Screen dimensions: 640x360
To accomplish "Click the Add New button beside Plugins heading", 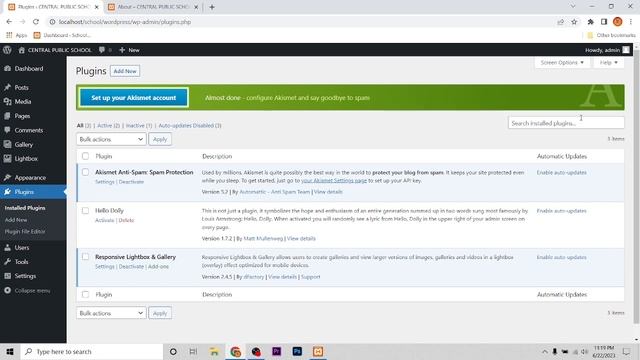I will [125, 71].
